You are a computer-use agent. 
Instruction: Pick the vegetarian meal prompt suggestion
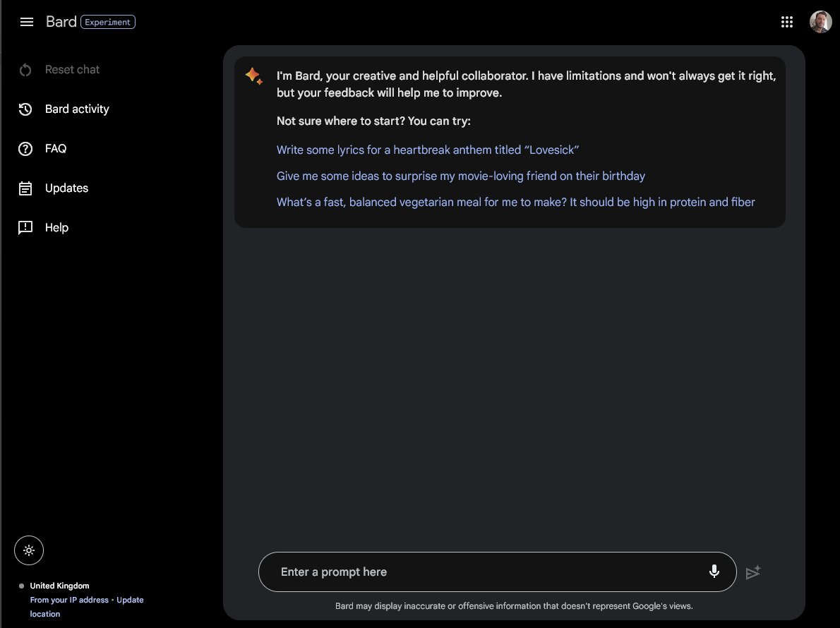click(x=515, y=203)
